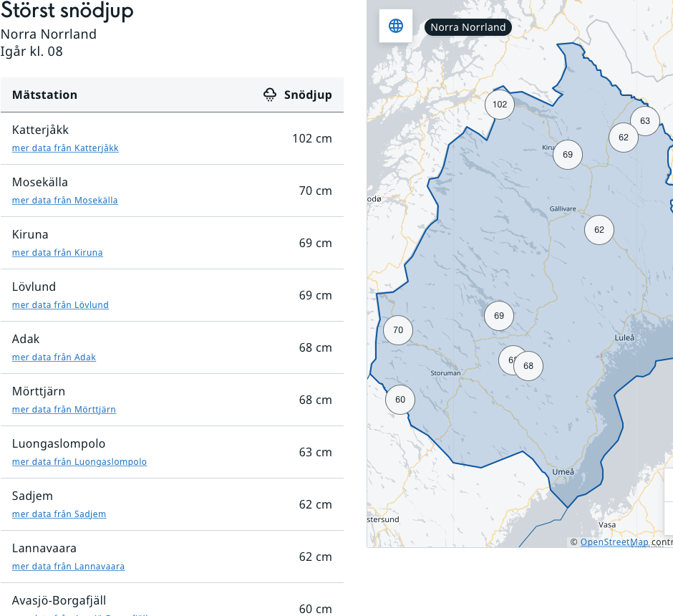Open 'mer data från Mörttjärn' link
The width and height of the screenshot is (673, 616).
64,410
